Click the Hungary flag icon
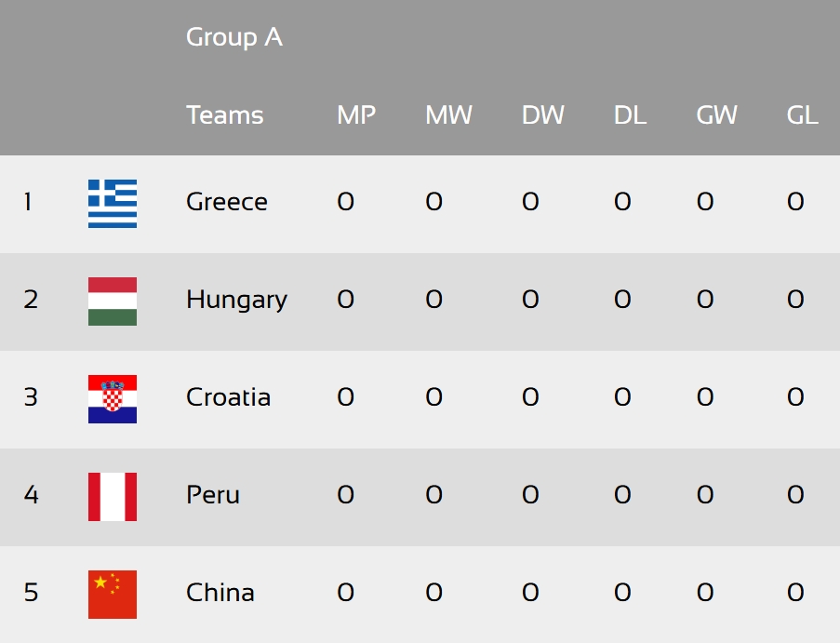Viewport: 840px width, 643px height. [x=113, y=301]
